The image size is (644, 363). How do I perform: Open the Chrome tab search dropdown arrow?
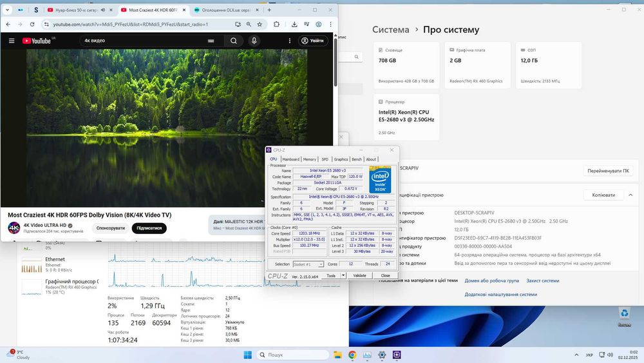click(7, 10)
